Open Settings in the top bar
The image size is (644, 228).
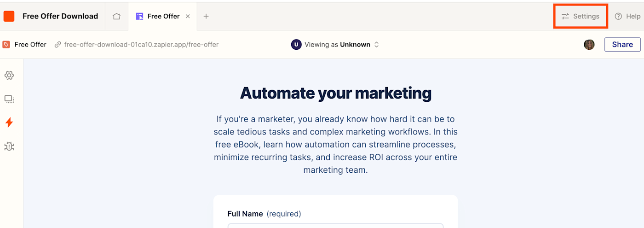[581, 16]
